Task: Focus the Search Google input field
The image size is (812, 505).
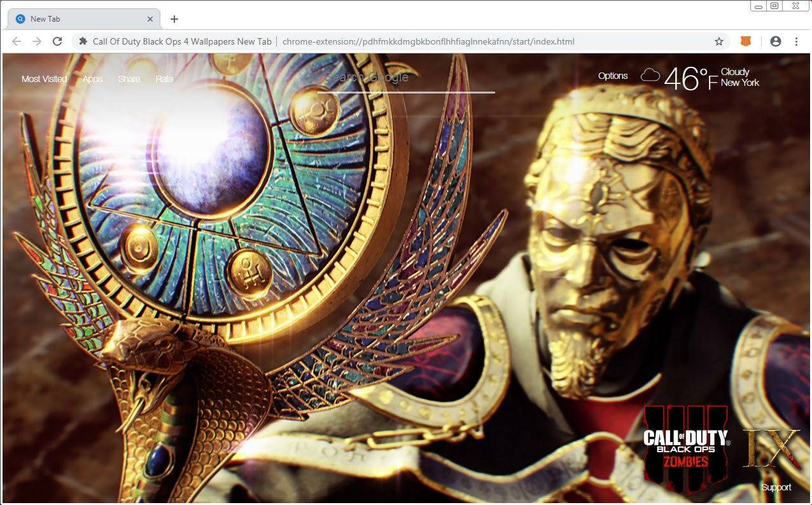Action: (x=406, y=78)
